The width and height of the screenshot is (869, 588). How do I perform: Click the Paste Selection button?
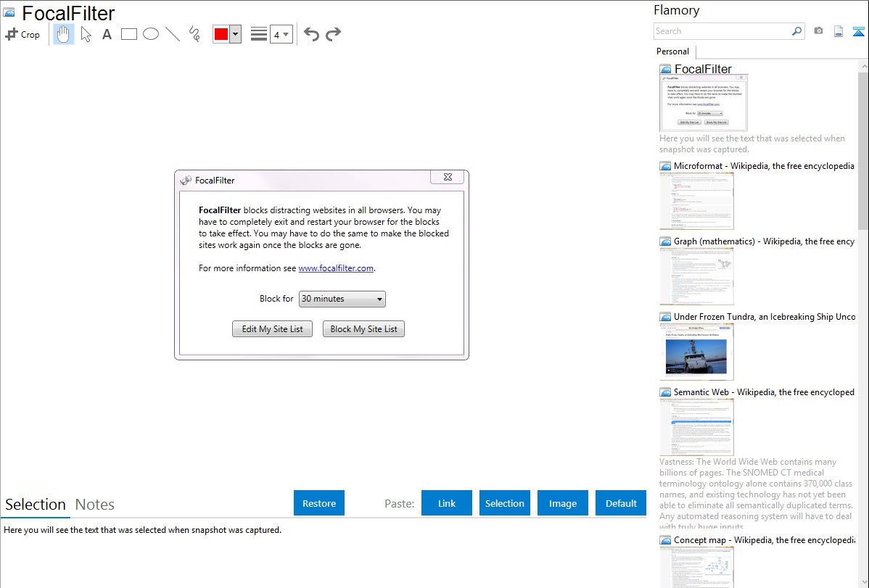click(x=505, y=503)
